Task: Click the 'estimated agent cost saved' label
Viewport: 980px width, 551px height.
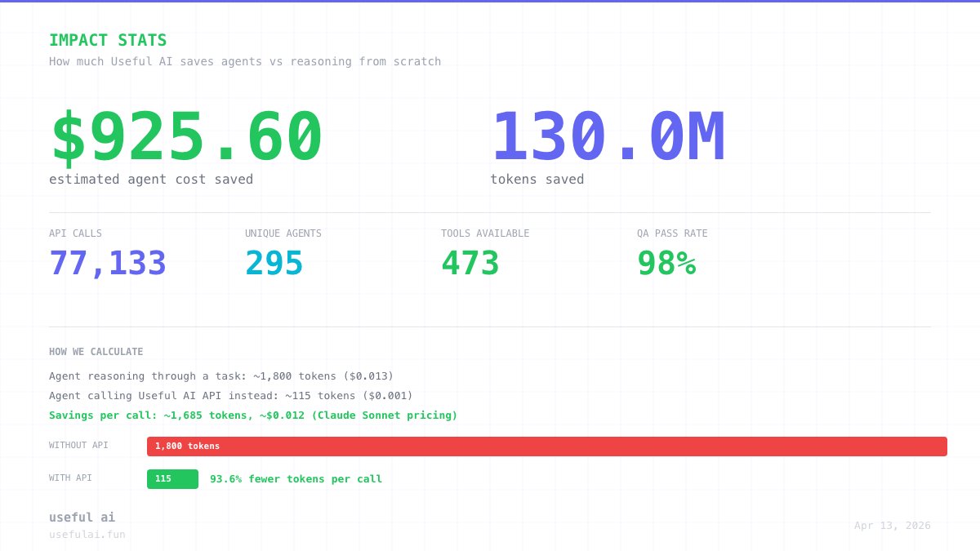Action: pyautogui.click(x=151, y=179)
